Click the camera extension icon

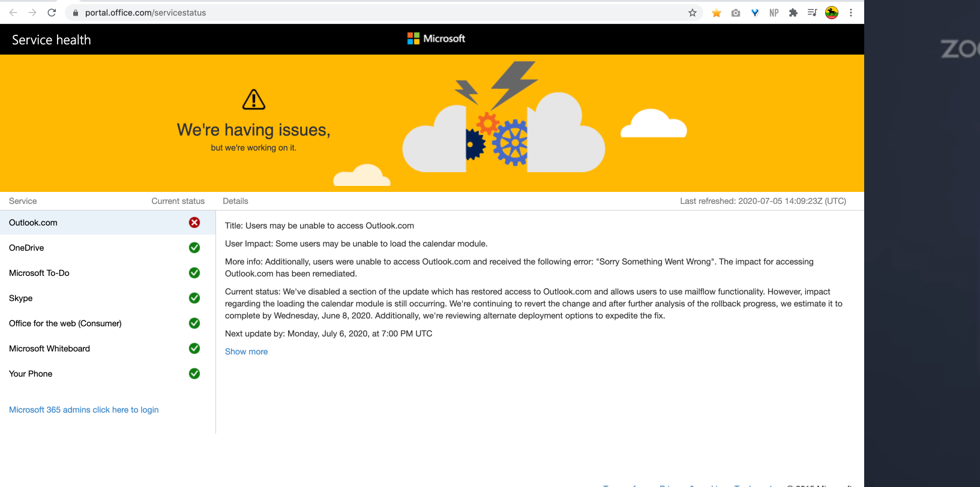736,13
